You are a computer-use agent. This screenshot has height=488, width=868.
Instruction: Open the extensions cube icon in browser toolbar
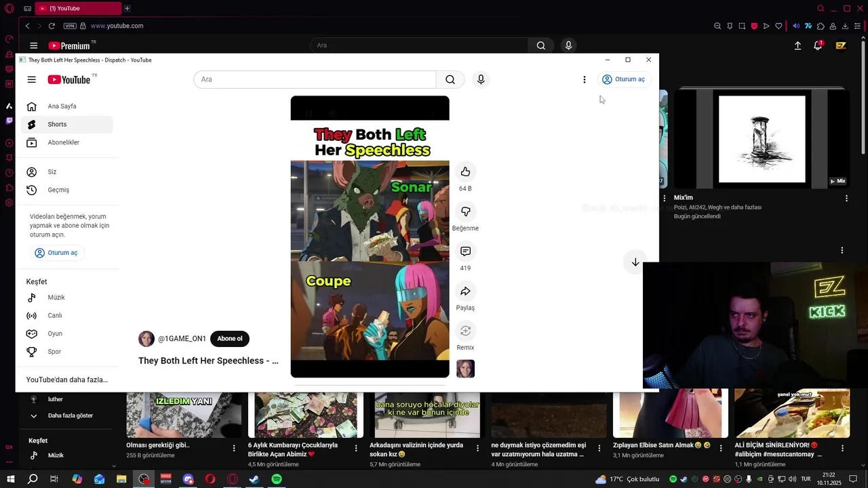pos(821,26)
